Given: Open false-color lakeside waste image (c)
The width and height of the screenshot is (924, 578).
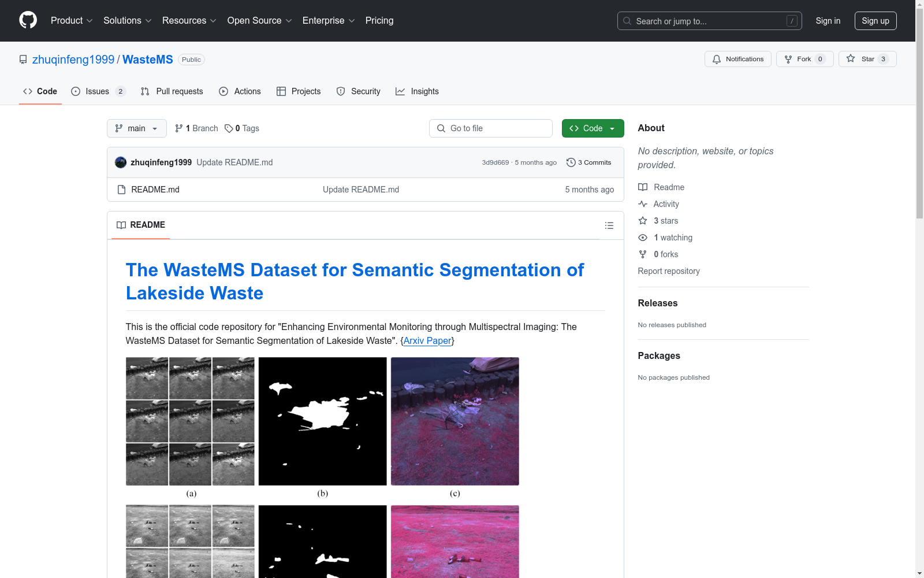Looking at the screenshot, I should coord(455,421).
